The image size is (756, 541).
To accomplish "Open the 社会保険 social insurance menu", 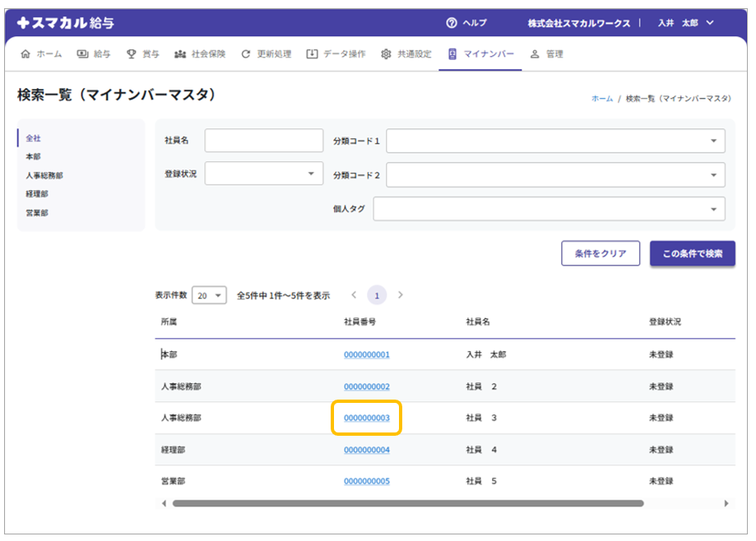I will pos(199,54).
